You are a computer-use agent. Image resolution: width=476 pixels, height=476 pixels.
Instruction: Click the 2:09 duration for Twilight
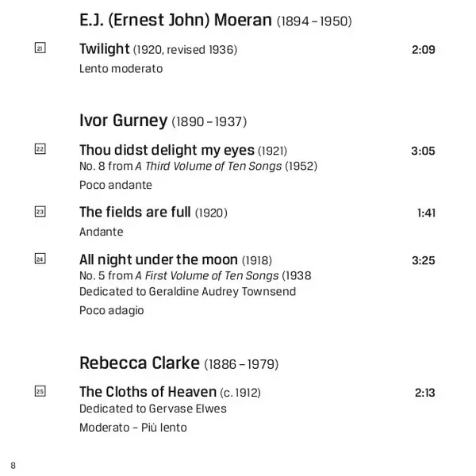pyautogui.click(x=424, y=49)
